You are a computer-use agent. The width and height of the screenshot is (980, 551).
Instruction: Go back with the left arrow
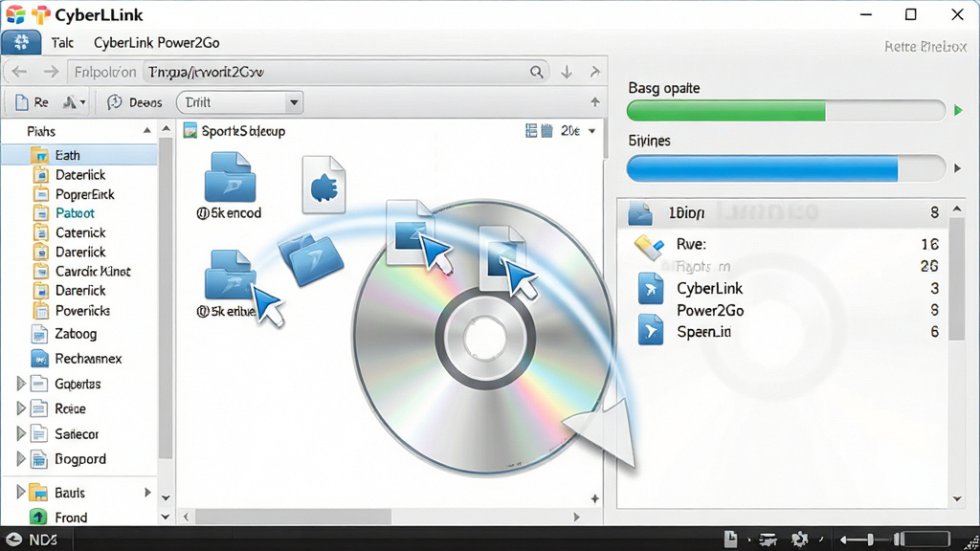[19, 72]
